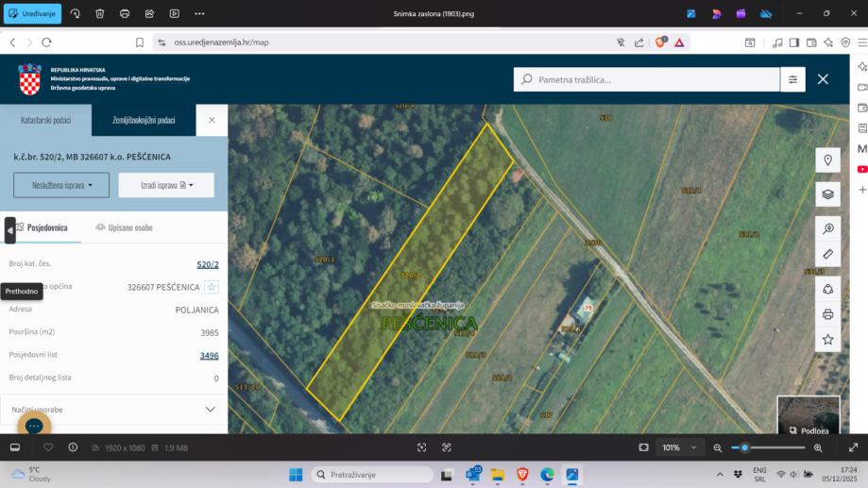The height and width of the screenshot is (488, 868).
Task: Toggle favorite star next to PEŠČENICA
Action: [212, 287]
